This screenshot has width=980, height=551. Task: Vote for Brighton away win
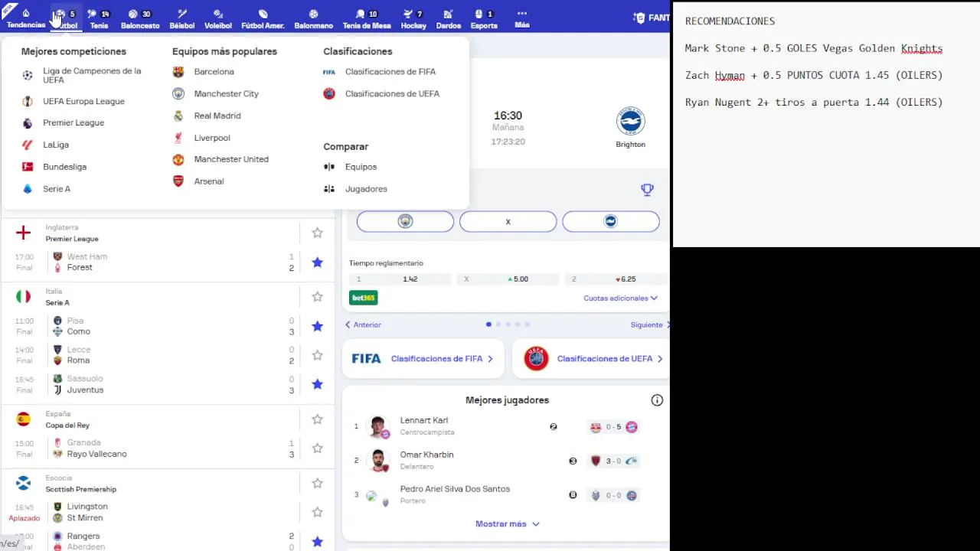(x=611, y=221)
